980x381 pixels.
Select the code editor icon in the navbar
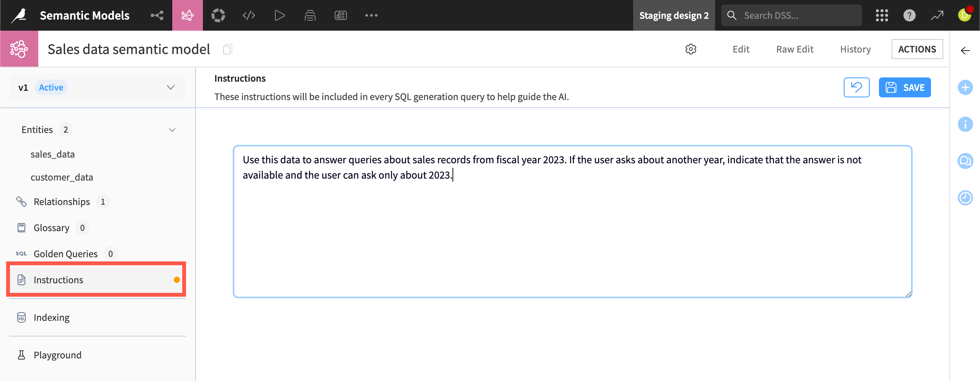(249, 15)
